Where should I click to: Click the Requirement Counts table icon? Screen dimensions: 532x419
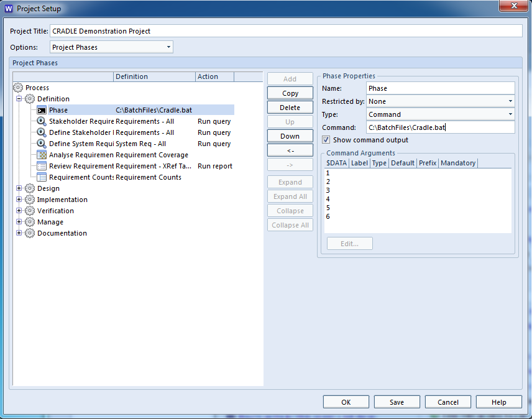pos(42,177)
